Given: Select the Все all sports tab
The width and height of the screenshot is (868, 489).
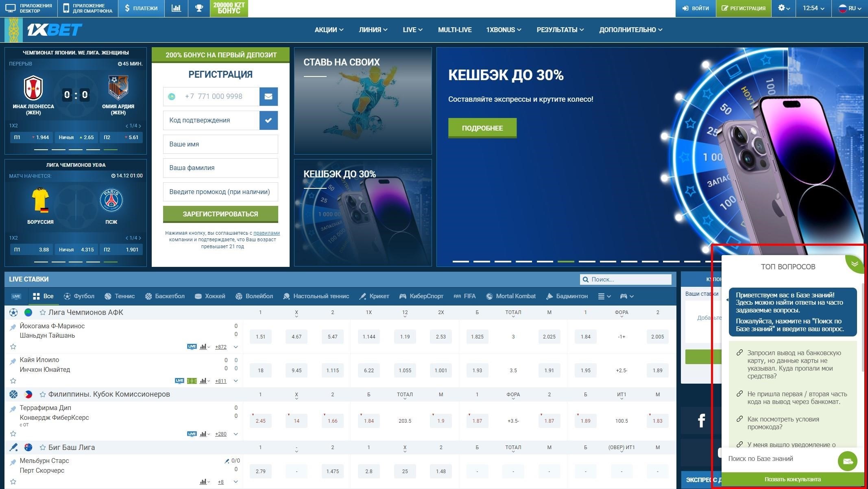Looking at the screenshot, I should 43,296.
